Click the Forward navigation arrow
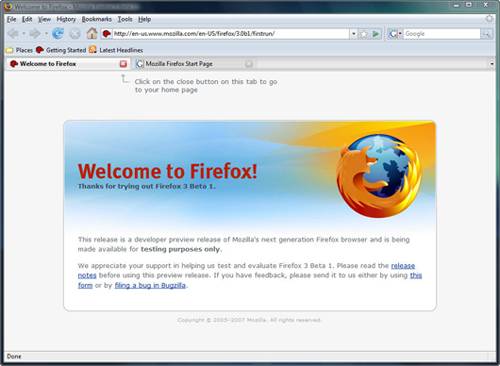Screen dimensions: 500x366 pyautogui.click(x=35, y=34)
